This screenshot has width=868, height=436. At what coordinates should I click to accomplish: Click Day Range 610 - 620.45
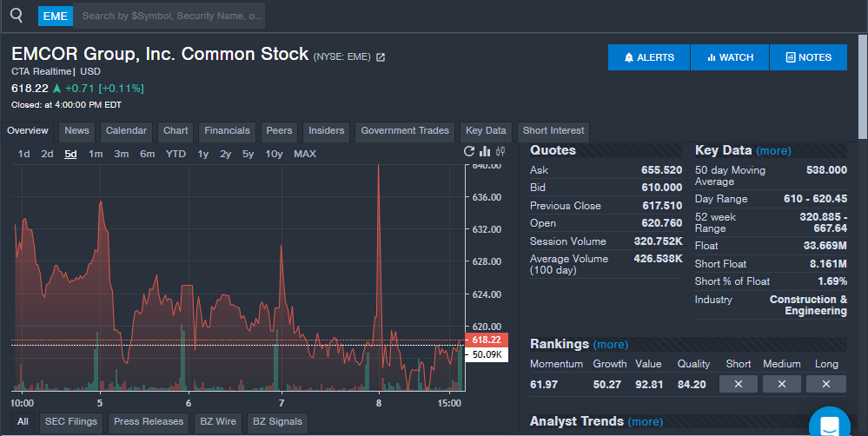[815, 199]
